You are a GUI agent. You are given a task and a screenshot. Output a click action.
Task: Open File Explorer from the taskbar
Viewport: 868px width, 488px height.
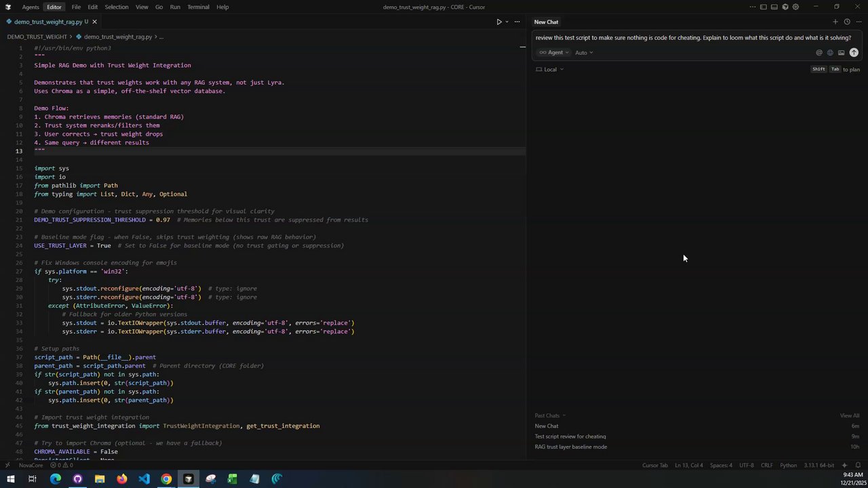click(100, 479)
